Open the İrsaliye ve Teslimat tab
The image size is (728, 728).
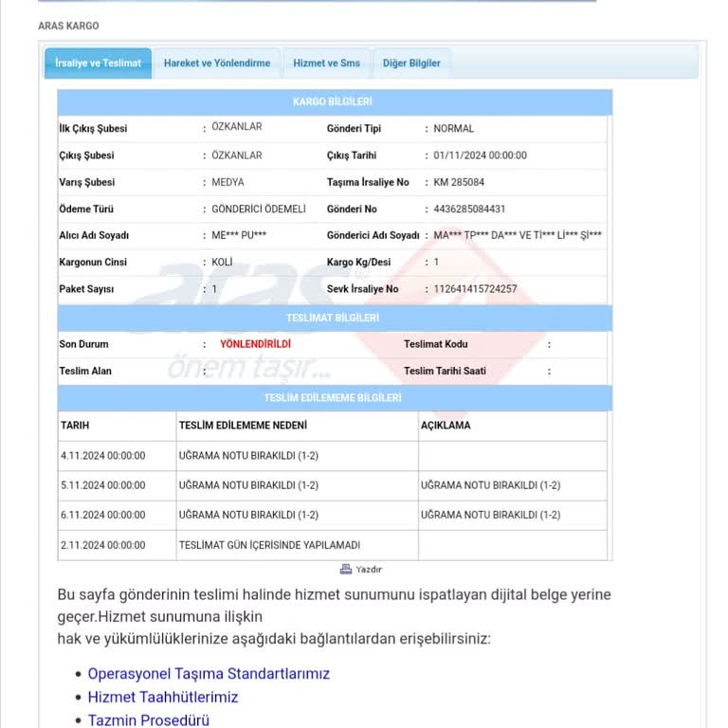(x=98, y=64)
